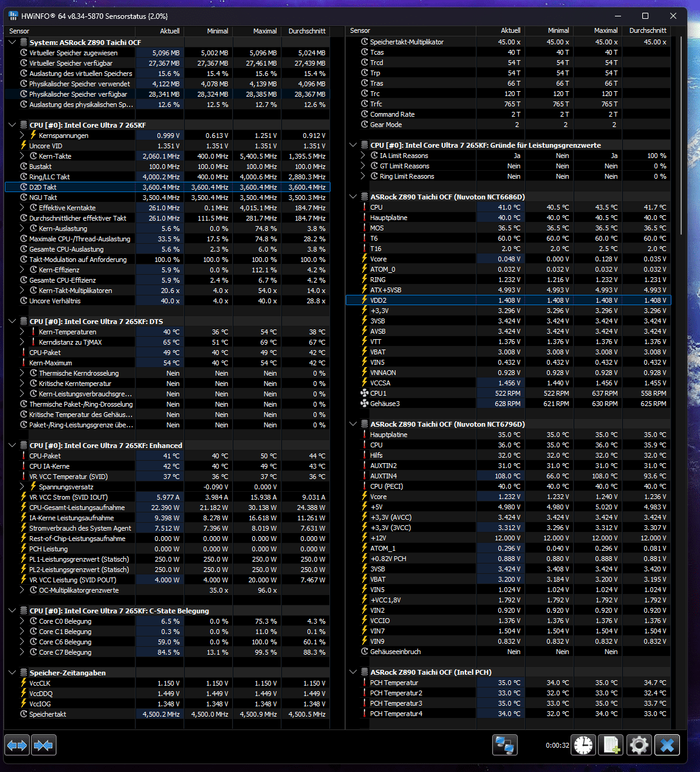Expand the Kernspannungen sub-row
The width and height of the screenshot is (700, 772).
(22, 136)
